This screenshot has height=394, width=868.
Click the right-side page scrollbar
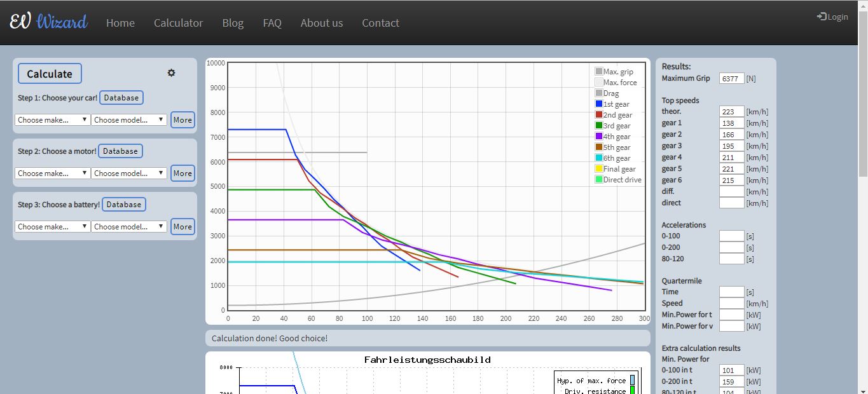point(864,95)
